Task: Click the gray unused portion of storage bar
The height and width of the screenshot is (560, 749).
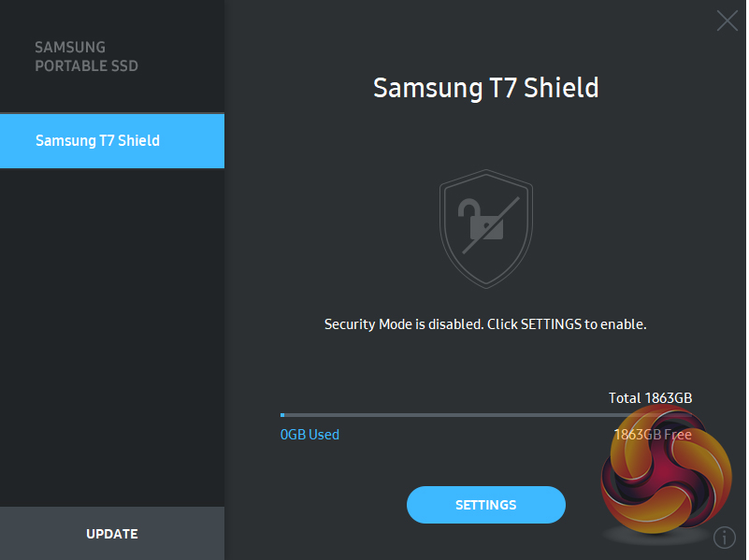Action: 439,414
